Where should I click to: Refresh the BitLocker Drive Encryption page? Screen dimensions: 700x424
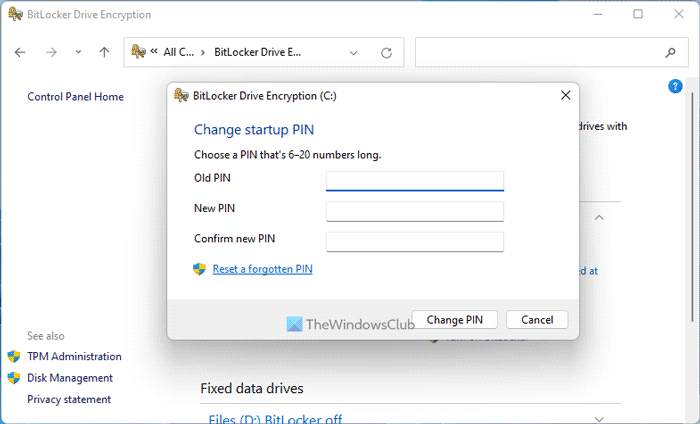[387, 53]
